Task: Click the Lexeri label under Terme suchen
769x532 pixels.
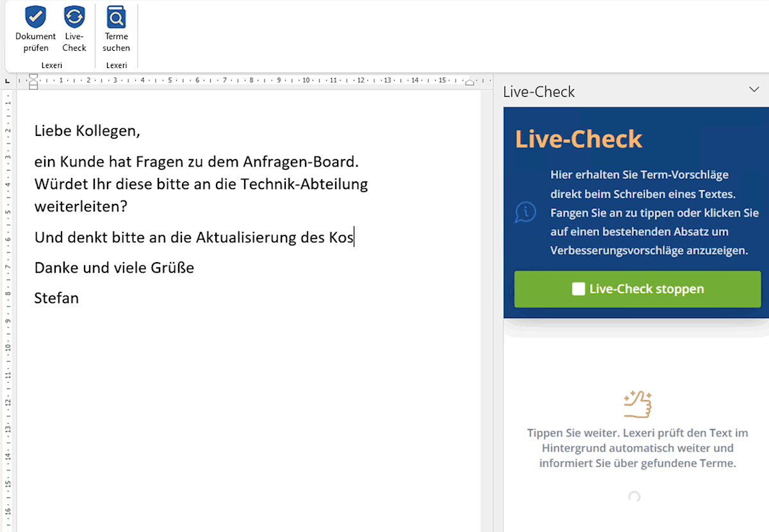Action: click(x=117, y=65)
